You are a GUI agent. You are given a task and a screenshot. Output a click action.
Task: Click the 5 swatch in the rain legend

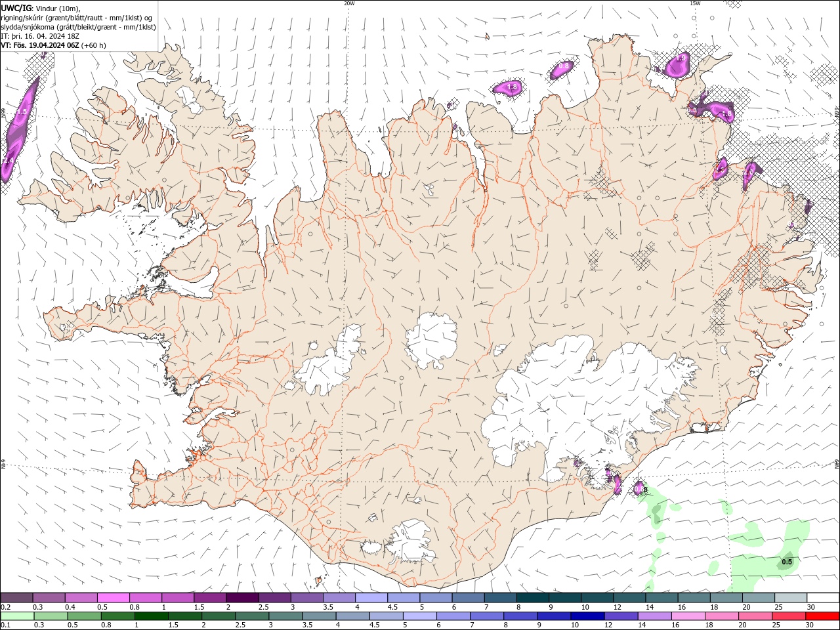click(419, 616)
